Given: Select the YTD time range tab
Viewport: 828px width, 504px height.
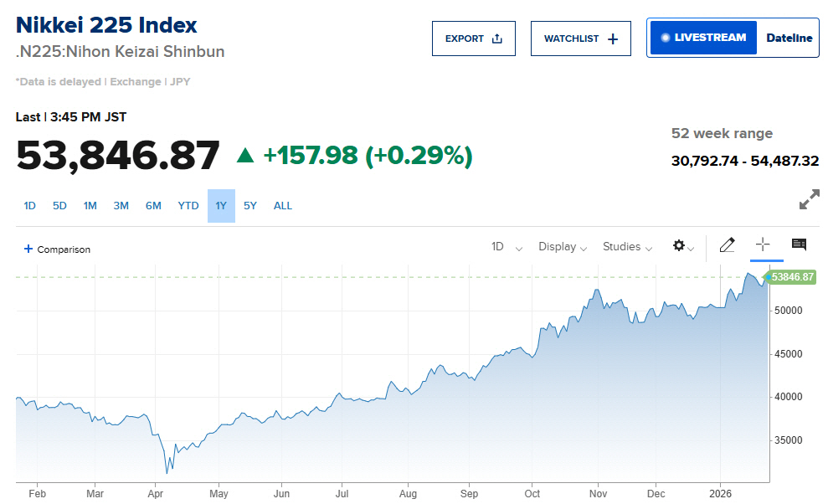Looking at the screenshot, I should coord(188,206).
